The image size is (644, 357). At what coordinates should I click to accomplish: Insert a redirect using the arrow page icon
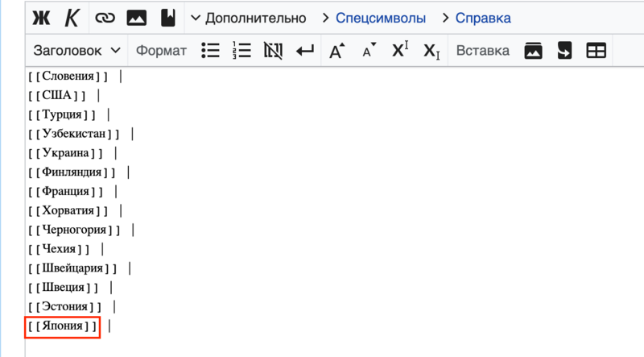click(564, 51)
